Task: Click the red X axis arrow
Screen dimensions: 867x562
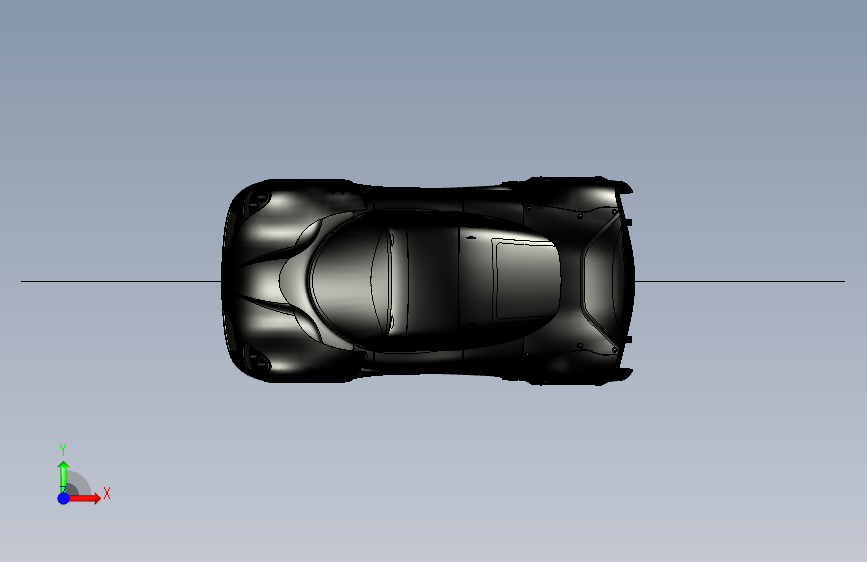Action: (85, 498)
